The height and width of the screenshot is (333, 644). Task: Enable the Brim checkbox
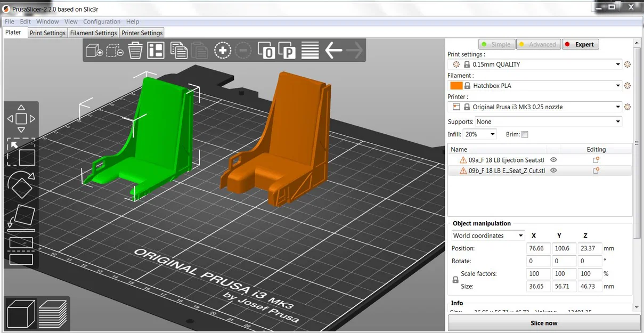pyautogui.click(x=525, y=135)
